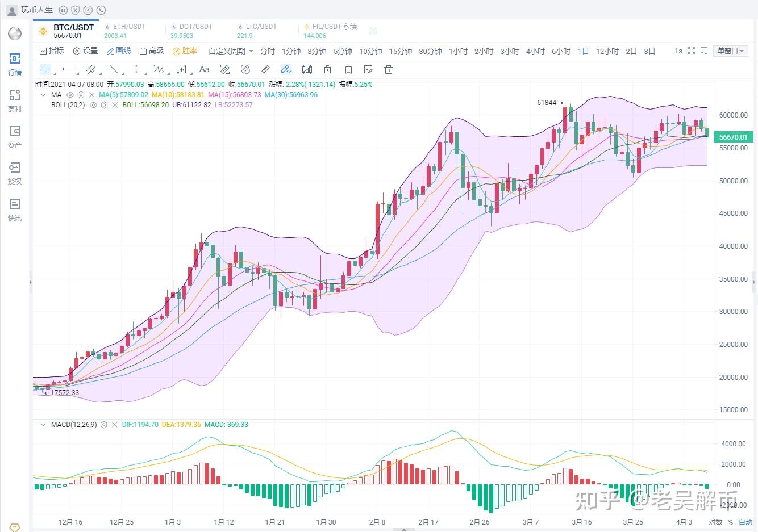Open the 高级 advanced button

tap(152, 51)
